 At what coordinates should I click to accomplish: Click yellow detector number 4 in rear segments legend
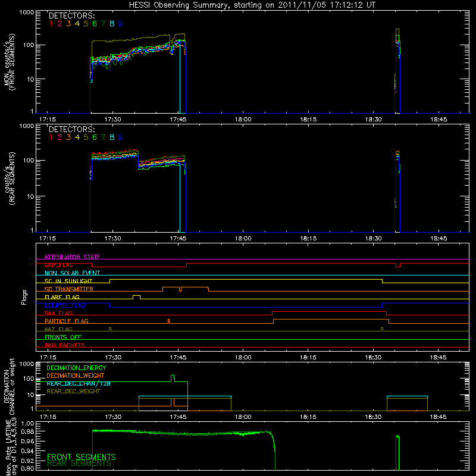point(77,137)
